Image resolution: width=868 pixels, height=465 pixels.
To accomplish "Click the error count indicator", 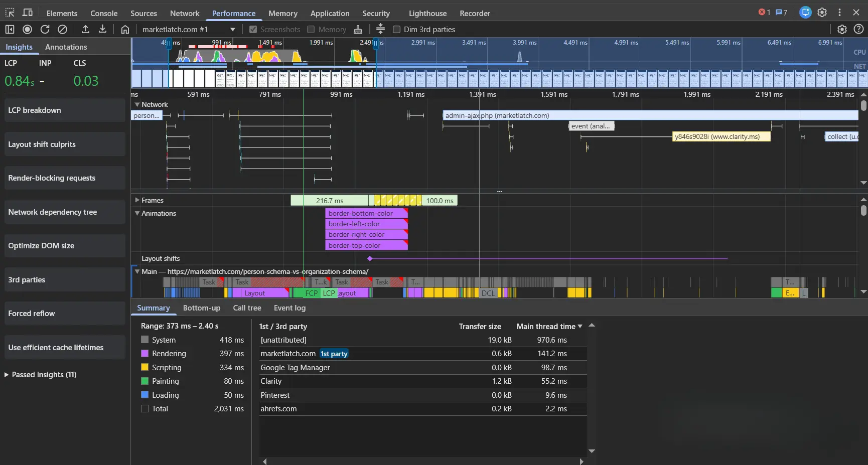I will click(764, 13).
